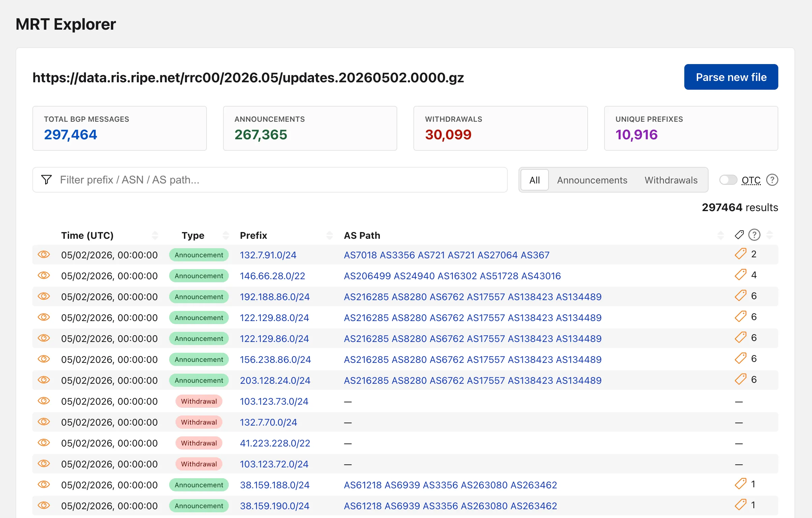812x518 pixels.
Task: Click the Unique Prefixes card
Action: [691, 128]
